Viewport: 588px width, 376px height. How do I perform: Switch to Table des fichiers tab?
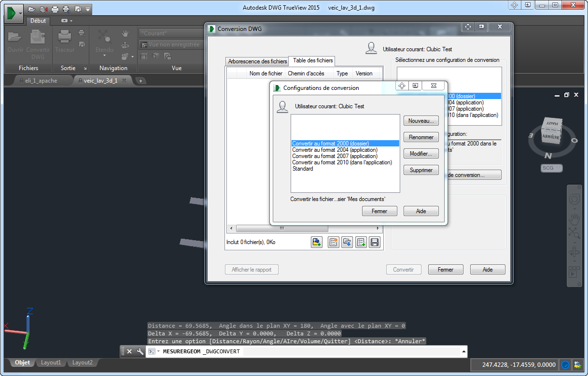(313, 61)
